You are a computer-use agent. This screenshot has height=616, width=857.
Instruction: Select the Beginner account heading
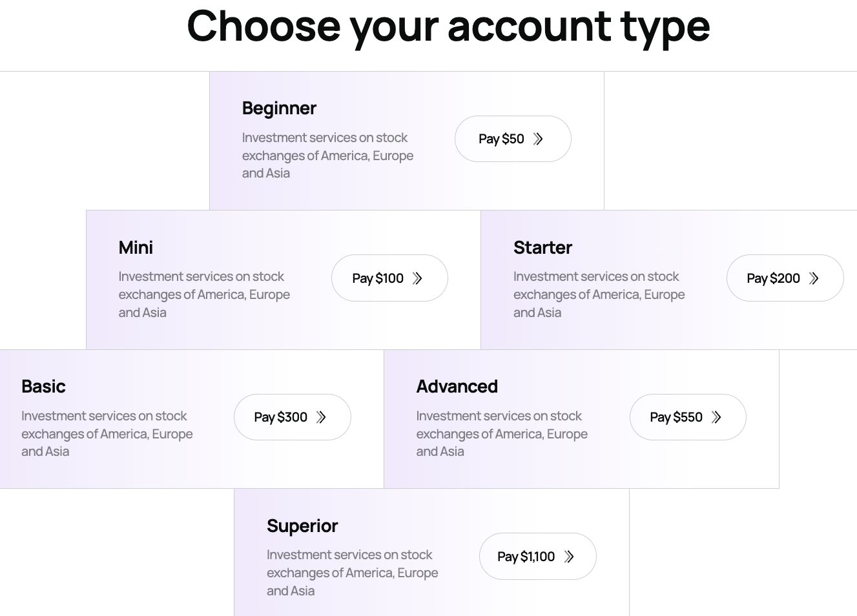click(x=279, y=108)
